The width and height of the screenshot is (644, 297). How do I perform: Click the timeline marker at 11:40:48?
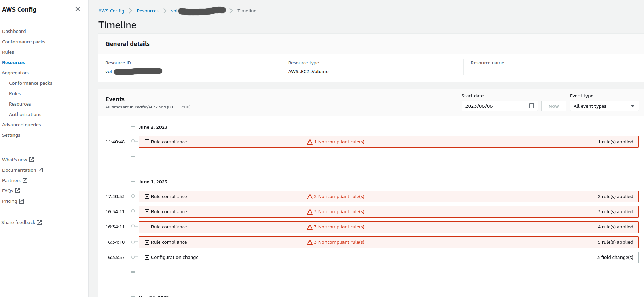click(x=133, y=142)
